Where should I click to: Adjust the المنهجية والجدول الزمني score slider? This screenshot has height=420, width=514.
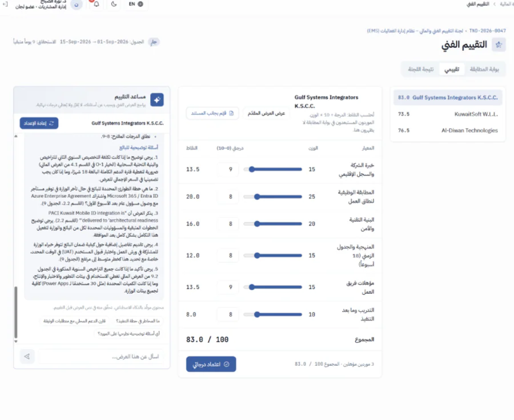tap(273, 255)
